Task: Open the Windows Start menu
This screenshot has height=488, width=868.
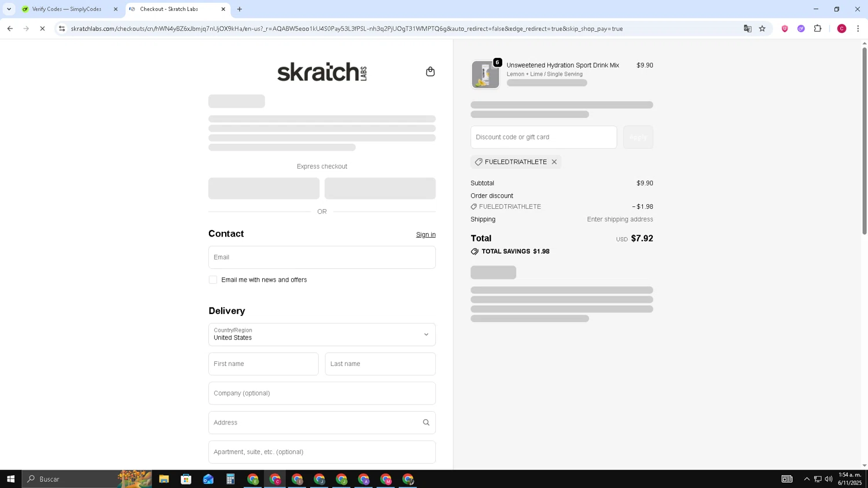Action: 10,479
